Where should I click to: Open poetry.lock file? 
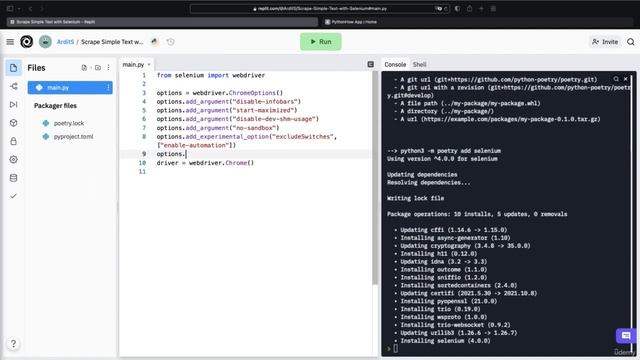tap(69, 123)
